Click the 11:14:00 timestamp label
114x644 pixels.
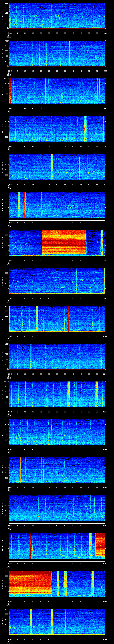9,525
